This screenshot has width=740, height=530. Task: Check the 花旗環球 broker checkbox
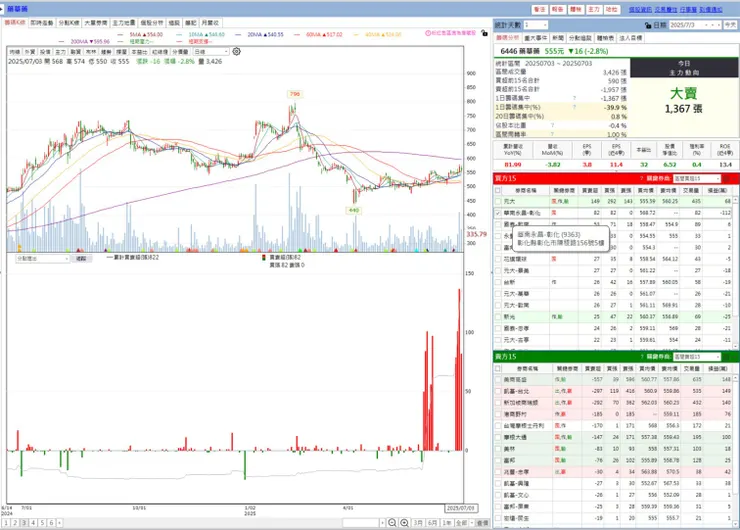point(498,259)
